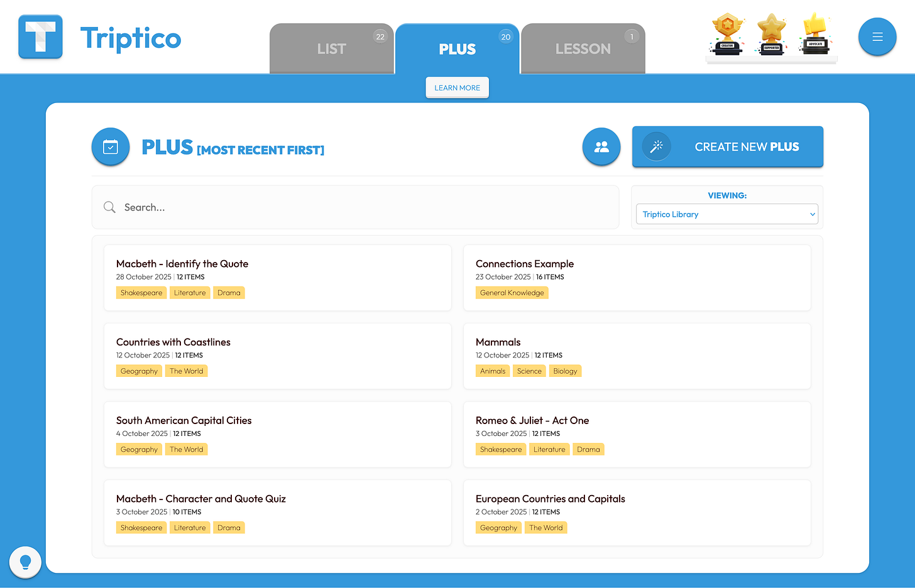Click the General Knowledge tag
Viewport: 915px width, 588px height.
click(512, 293)
